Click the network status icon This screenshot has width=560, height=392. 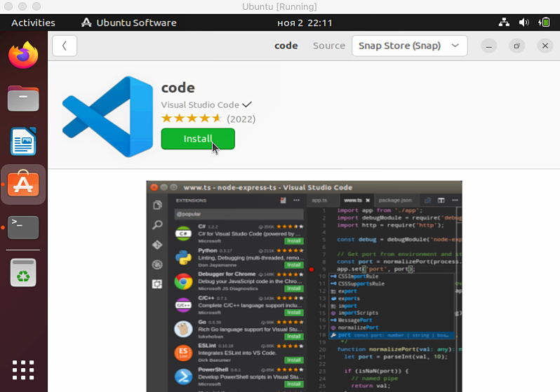point(504,22)
